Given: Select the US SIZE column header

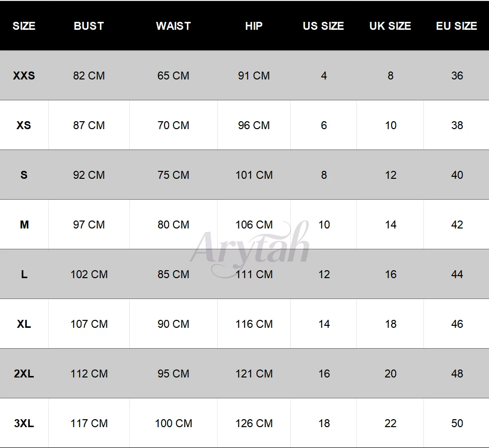Looking at the screenshot, I should click(x=324, y=26).
